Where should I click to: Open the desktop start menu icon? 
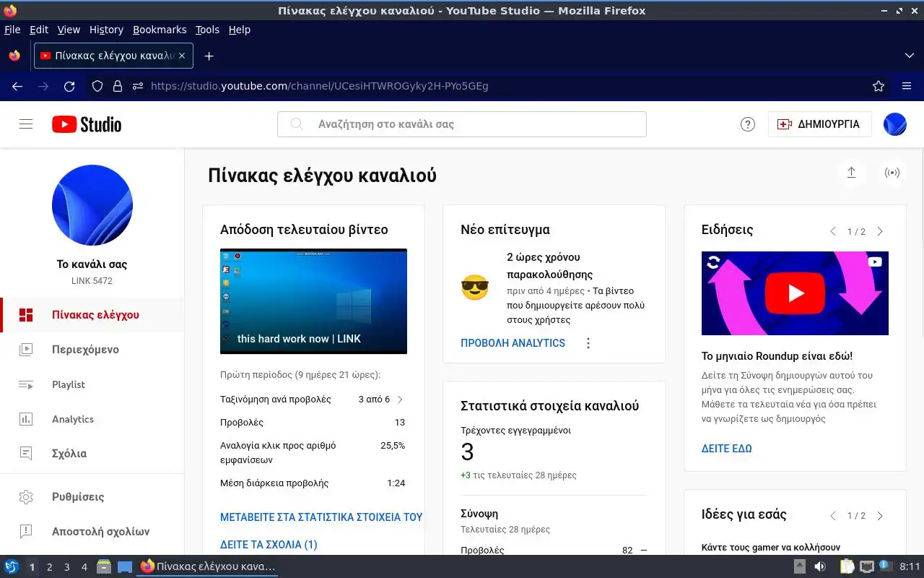[x=11, y=567]
